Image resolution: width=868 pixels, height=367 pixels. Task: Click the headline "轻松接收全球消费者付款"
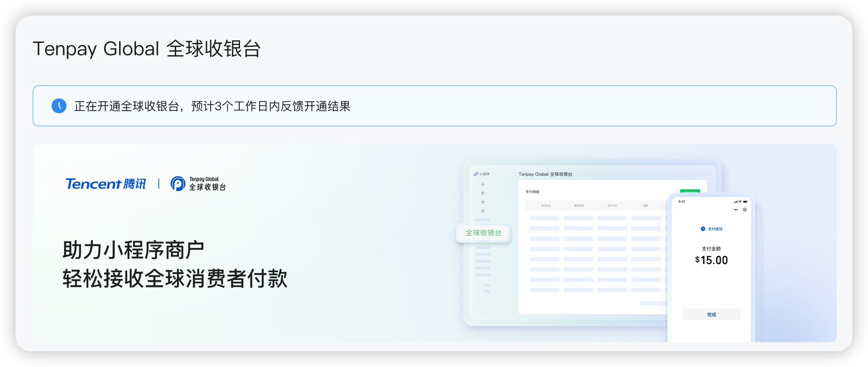tap(175, 278)
